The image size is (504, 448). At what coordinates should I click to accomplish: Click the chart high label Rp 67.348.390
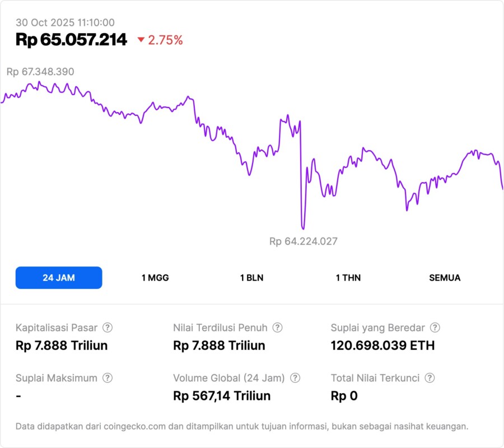[40, 72]
